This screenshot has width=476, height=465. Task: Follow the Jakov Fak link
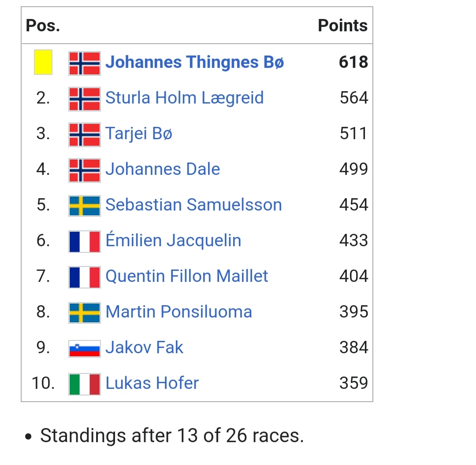tap(144, 347)
